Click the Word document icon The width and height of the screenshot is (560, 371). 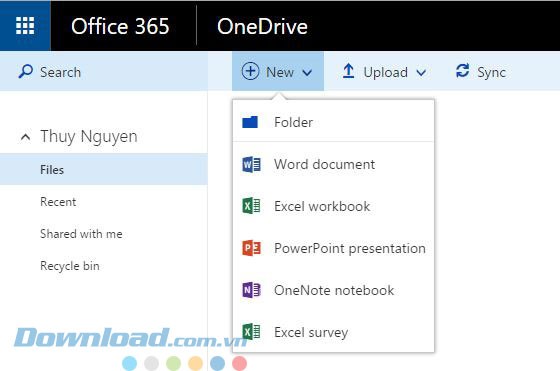251,165
